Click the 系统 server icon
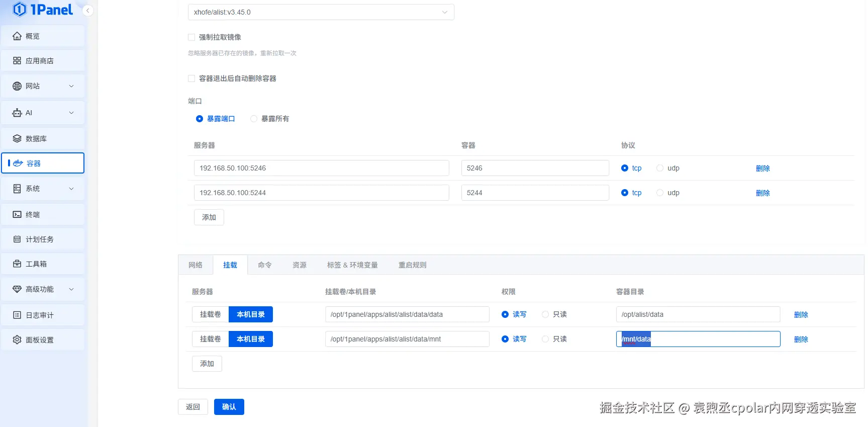Image resolution: width=868 pixels, height=427 pixels. 17,189
